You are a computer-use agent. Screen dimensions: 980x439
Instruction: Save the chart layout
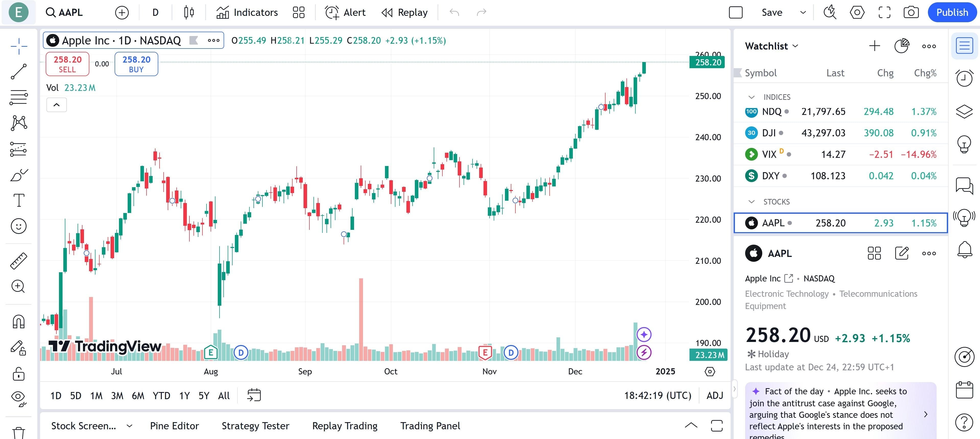772,13
